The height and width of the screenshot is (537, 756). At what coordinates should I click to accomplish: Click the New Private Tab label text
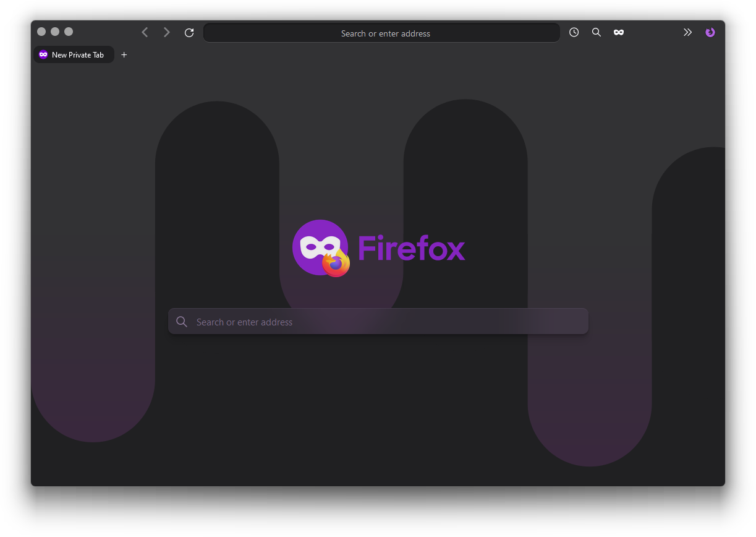(x=77, y=54)
